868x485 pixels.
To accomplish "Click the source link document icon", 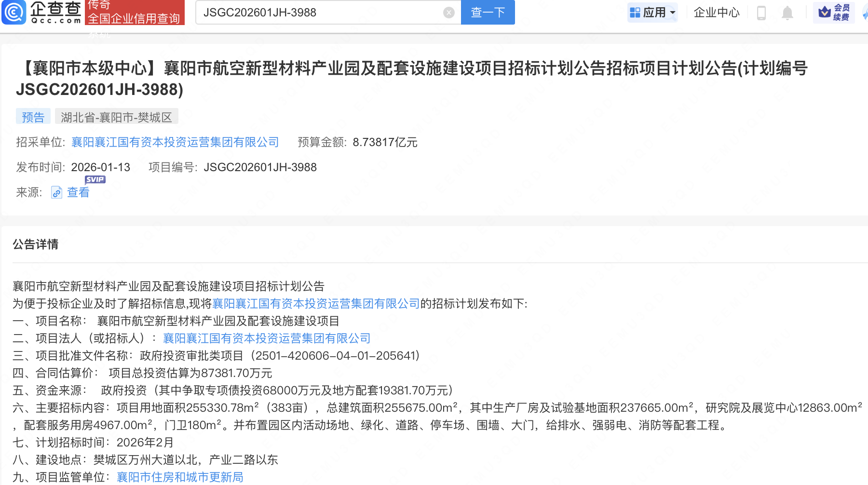I will click(x=56, y=193).
